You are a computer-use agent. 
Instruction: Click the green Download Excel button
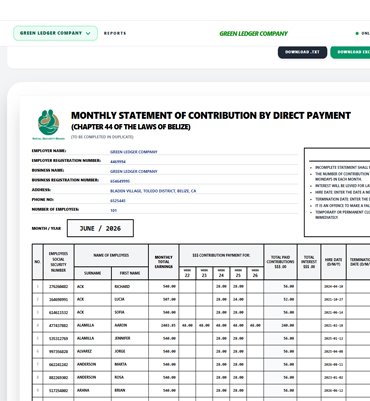point(350,52)
